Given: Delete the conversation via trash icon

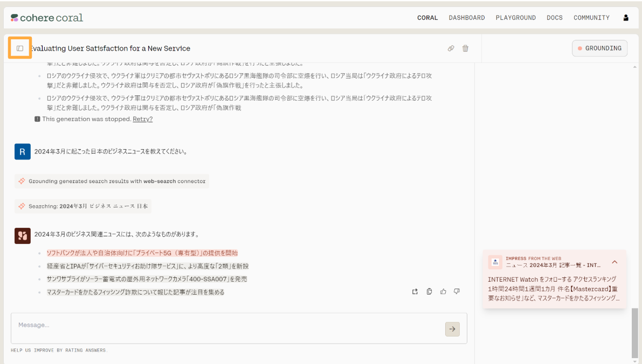Looking at the screenshot, I should click(x=465, y=48).
